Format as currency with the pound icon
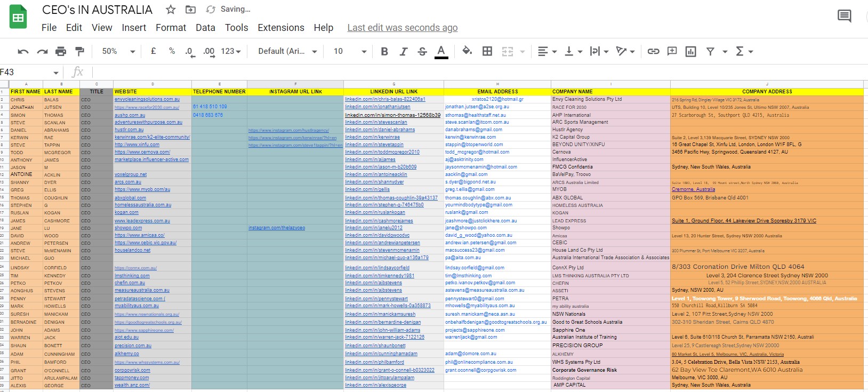This screenshot has width=868, height=392. (x=154, y=51)
